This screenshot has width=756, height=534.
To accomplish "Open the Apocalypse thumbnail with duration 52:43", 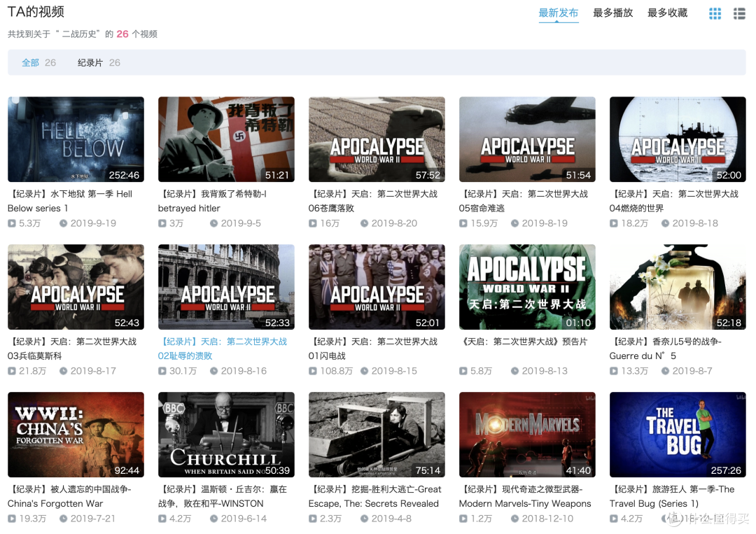I will [x=76, y=287].
